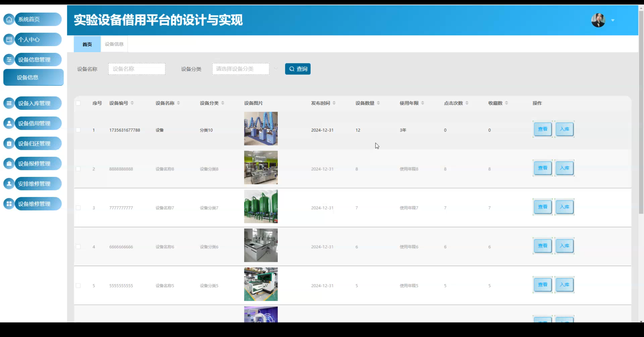Switch to the 设备信息 tab
The height and width of the screenshot is (337, 644).
(114, 44)
